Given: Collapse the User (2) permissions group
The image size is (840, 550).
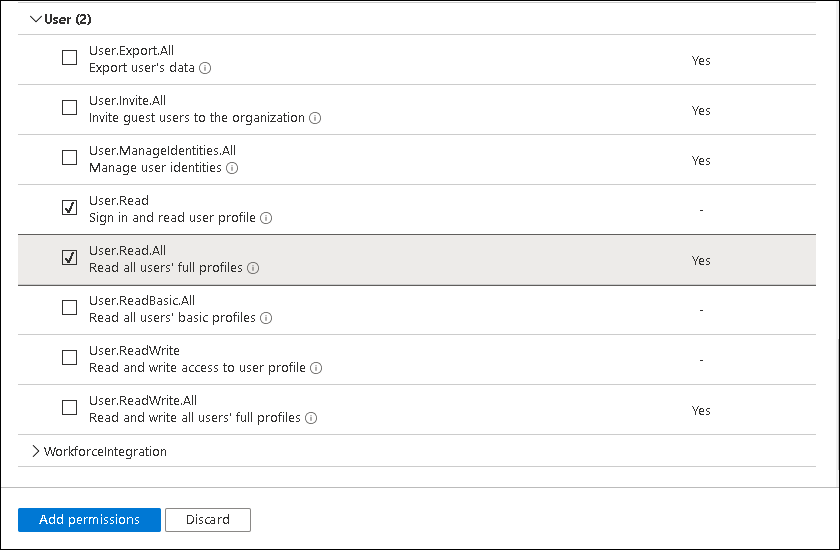Looking at the screenshot, I should click(37, 19).
